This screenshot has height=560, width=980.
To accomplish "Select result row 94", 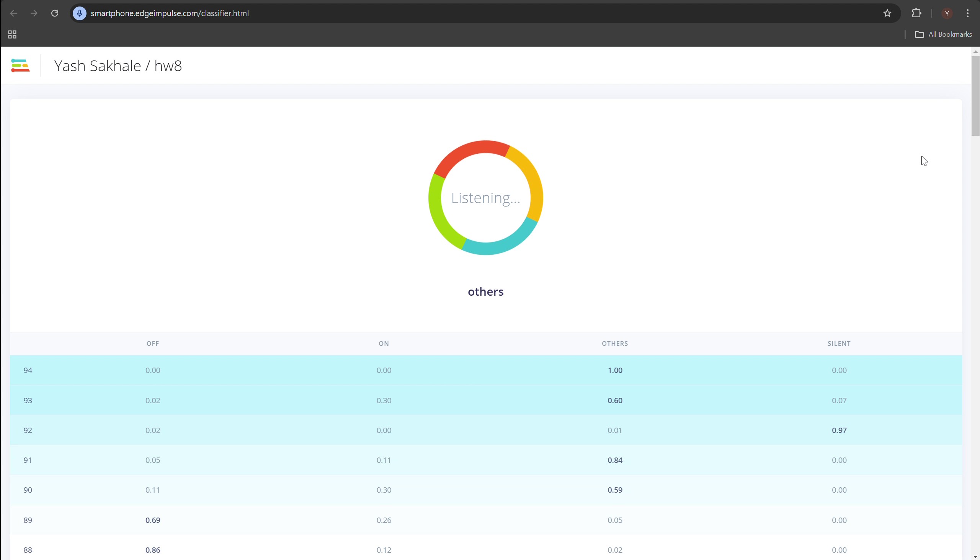I will tap(28, 370).
